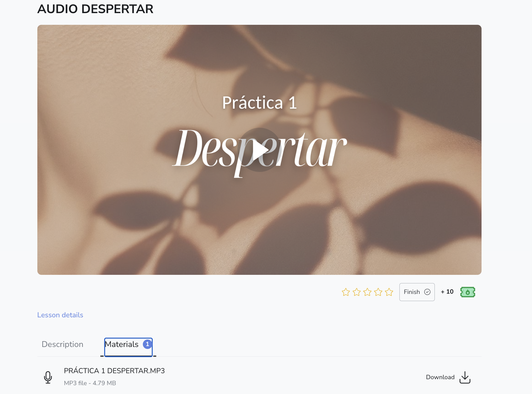532x394 pixels.
Task: Switch to the Description tab
Action: 62,344
